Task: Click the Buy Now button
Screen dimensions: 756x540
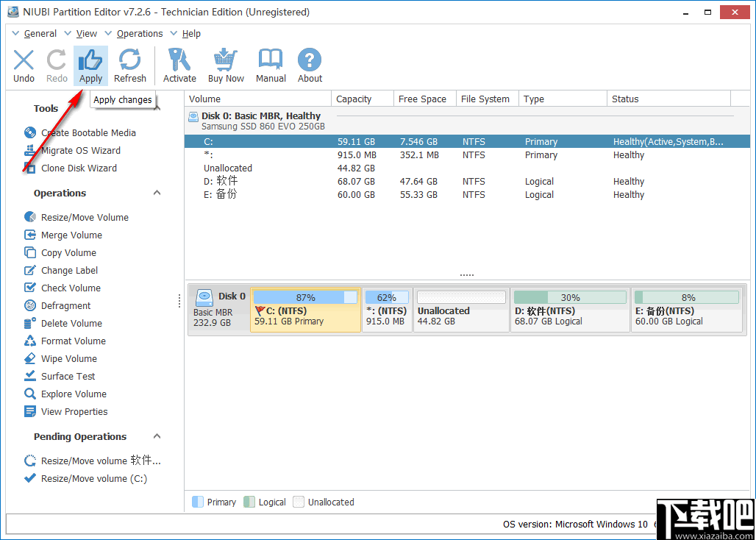Action: pyautogui.click(x=225, y=65)
